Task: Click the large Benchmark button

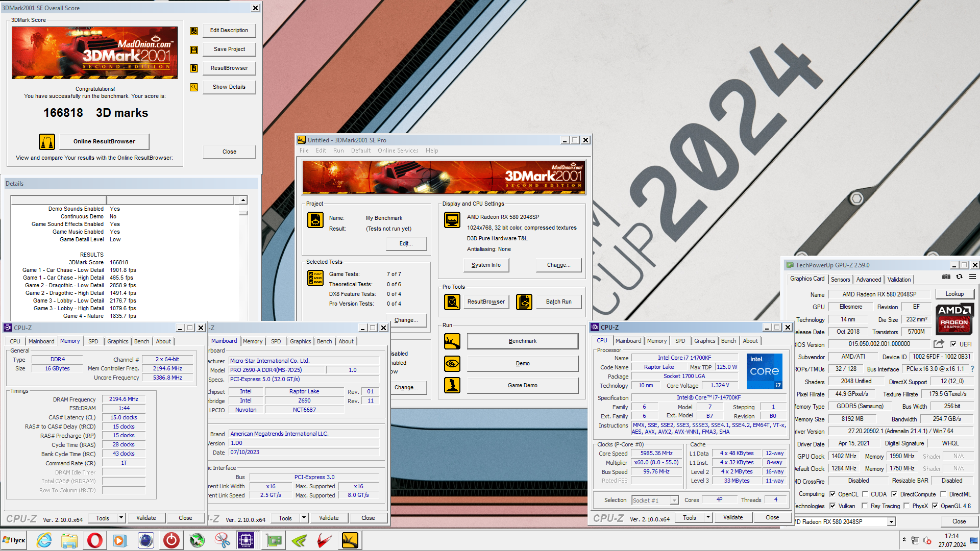Action: [522, 341]
